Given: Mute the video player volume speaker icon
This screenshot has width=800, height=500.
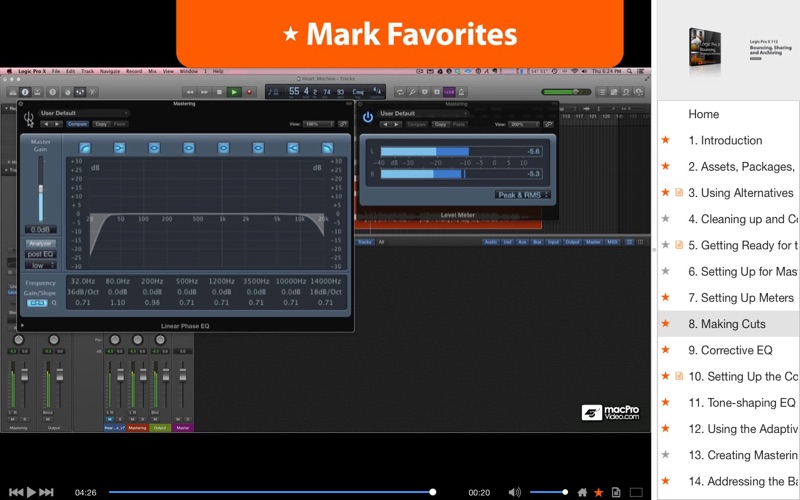Looking at the screenshot, I should (514, 492).
